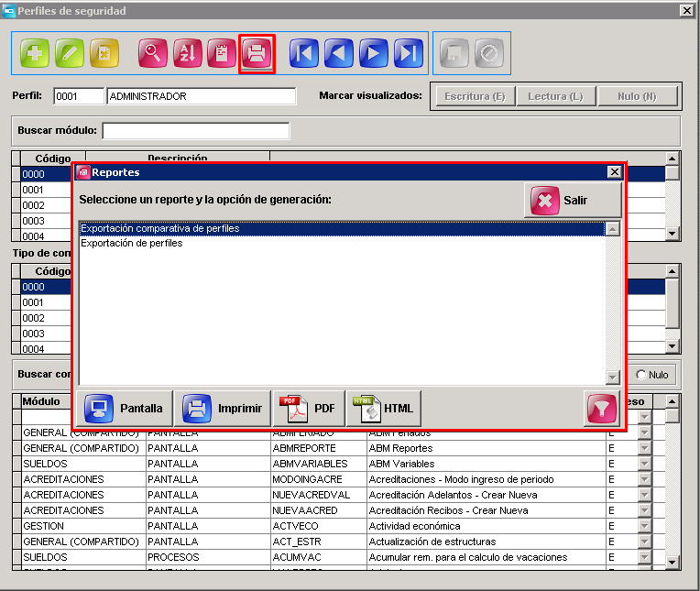Image resolution: width=700 pixels, height=591 pixels.
Task: Click the red funnel filter icon
Action: tap(602, 408)
